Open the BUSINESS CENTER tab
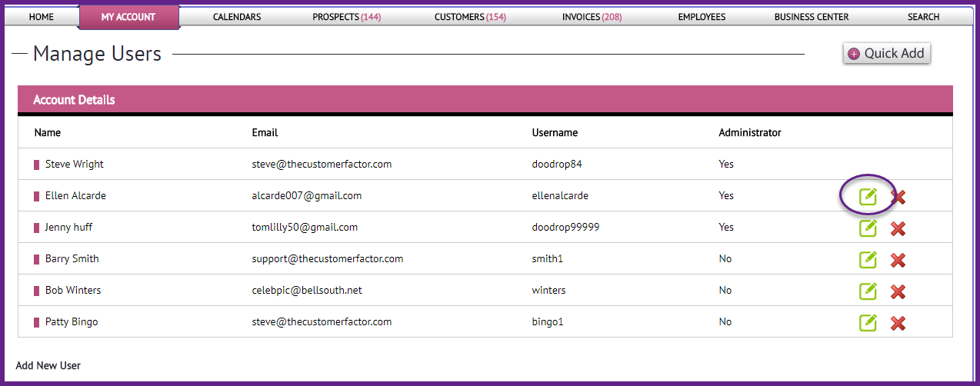The image size is (980, 386). [x=812, y=17]
